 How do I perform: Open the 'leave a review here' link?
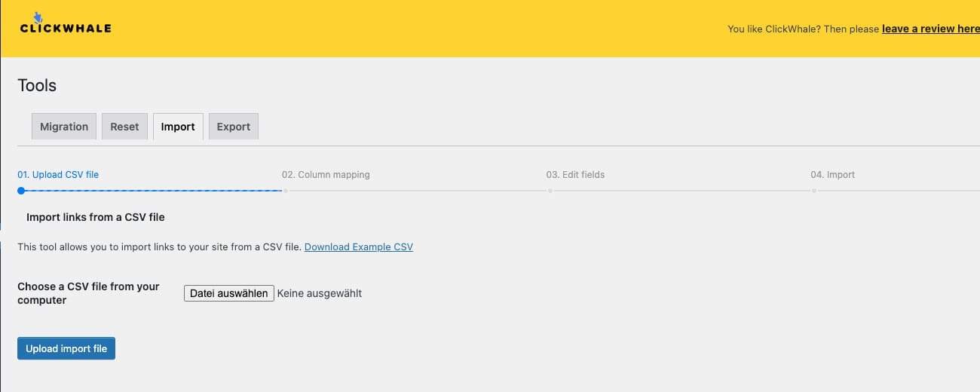click(930, 29)
